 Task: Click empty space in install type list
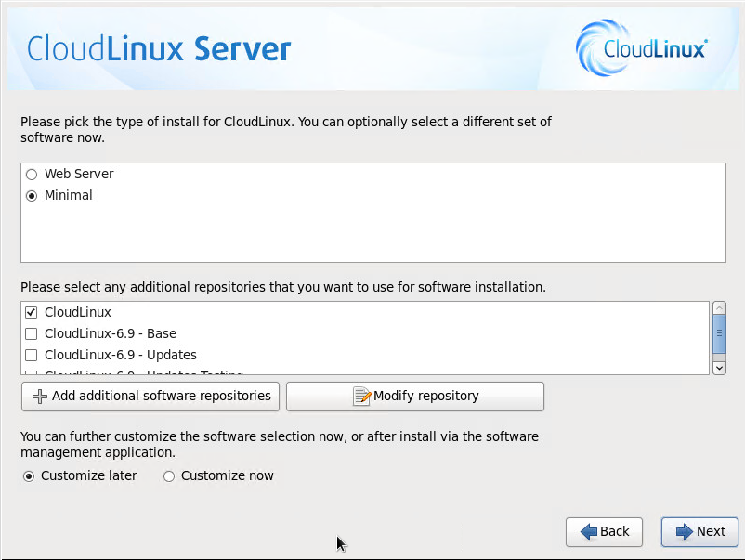[x=372, y=237]
